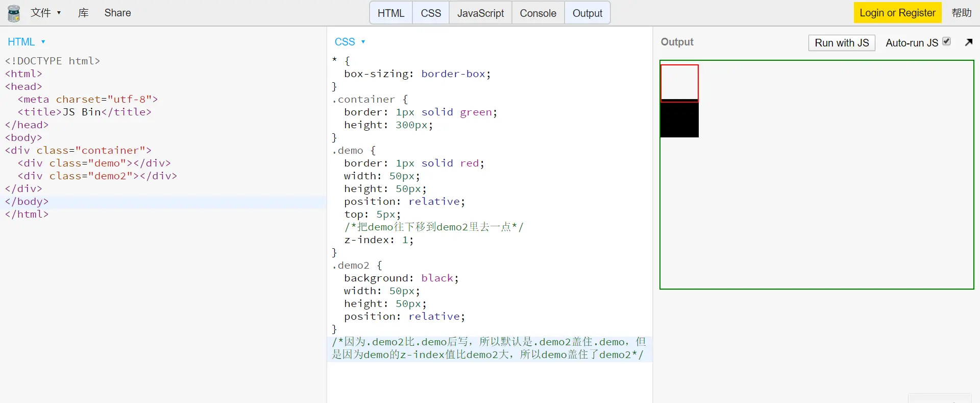
Task: Click the /*把demo往下移到demo2里去一点*/ comment
Action: click(x=434, y=227)
